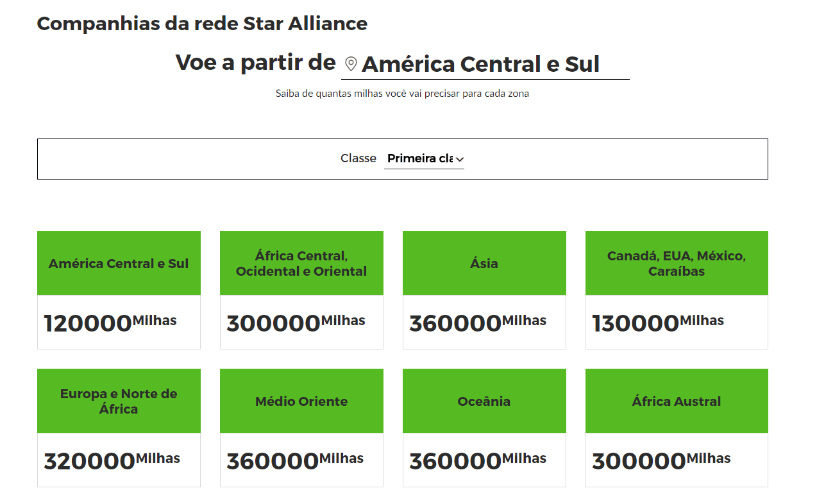Expand the Classe dropdown chevron

coord(460,159)
